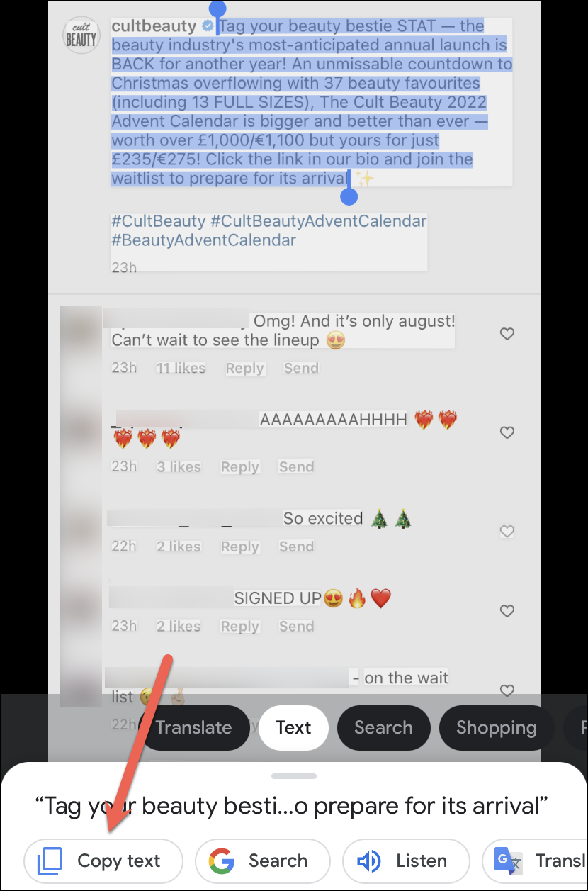This screenshot has width=588, height=891.
Task: Open the Translate chip in bottom sheet
Action: tap(535, 861)
